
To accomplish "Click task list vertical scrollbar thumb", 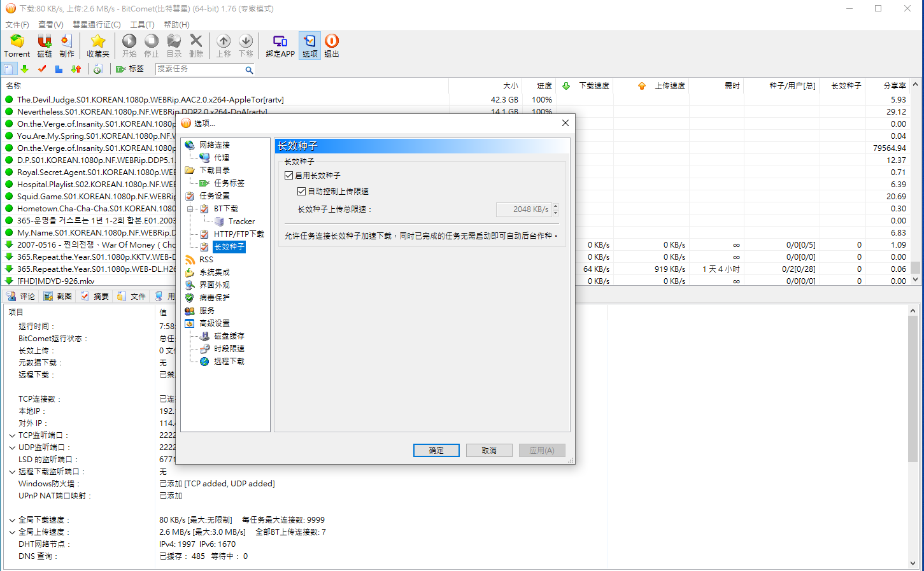I will (915, 267).
